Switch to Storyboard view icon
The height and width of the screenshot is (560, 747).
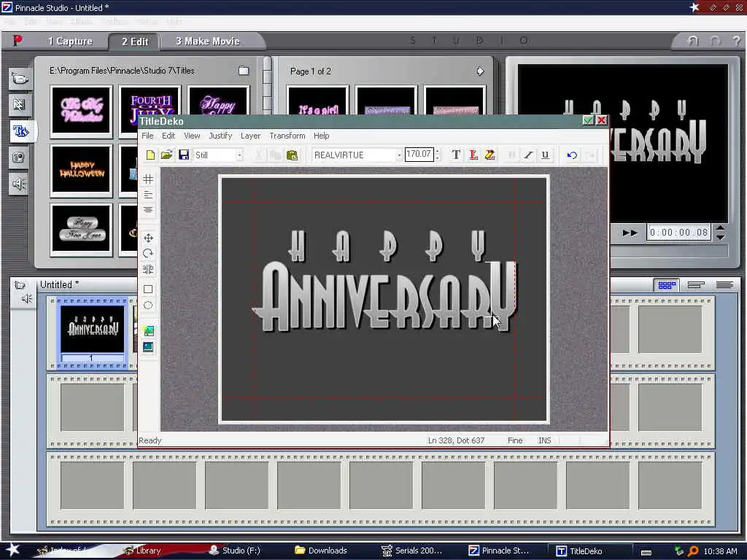(x=667, y=285)
